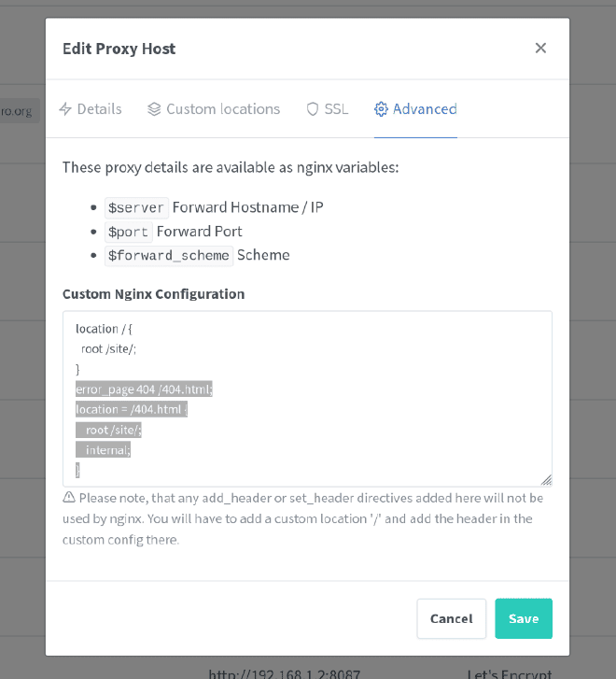Click the $server variable code label

[136, 208]
